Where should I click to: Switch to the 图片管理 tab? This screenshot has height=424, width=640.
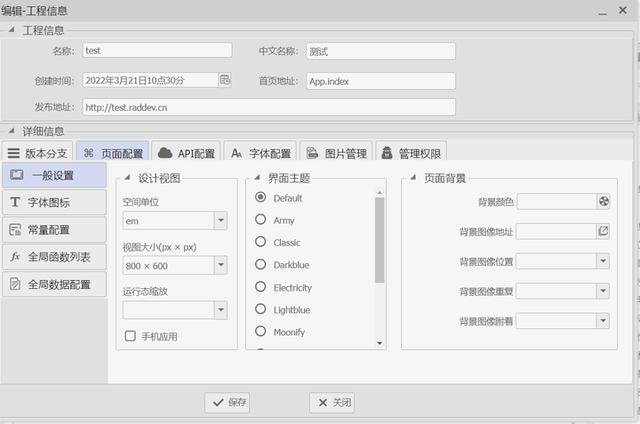(335, 153)
